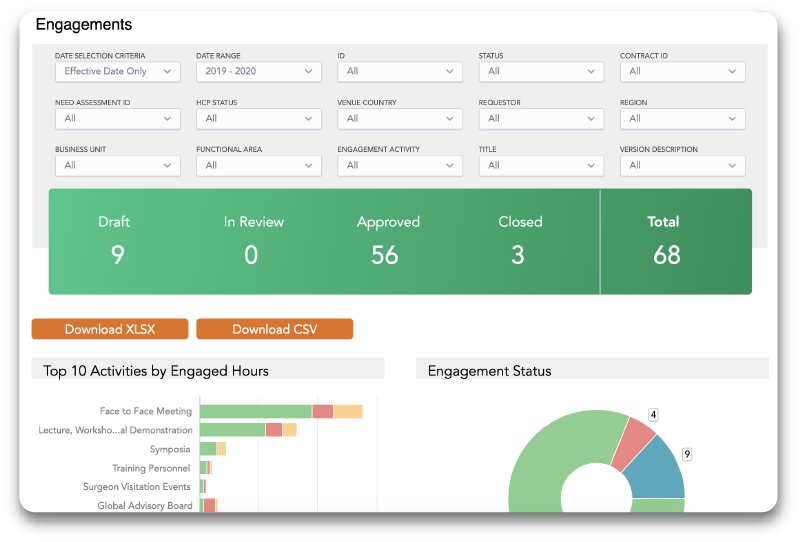The height and width of the screenshot is (542, 800).
Task: Select the Approved count 56
Action: (x=385, y=255)
